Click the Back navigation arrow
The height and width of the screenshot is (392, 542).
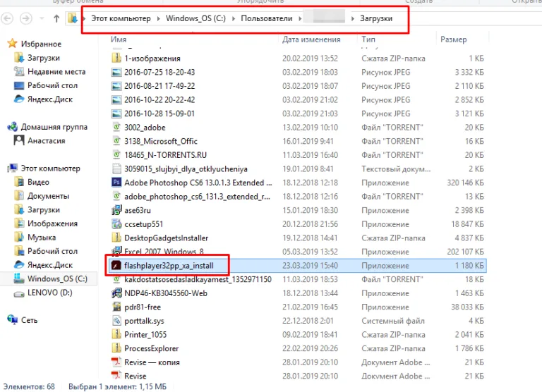[x=7, y=18]
